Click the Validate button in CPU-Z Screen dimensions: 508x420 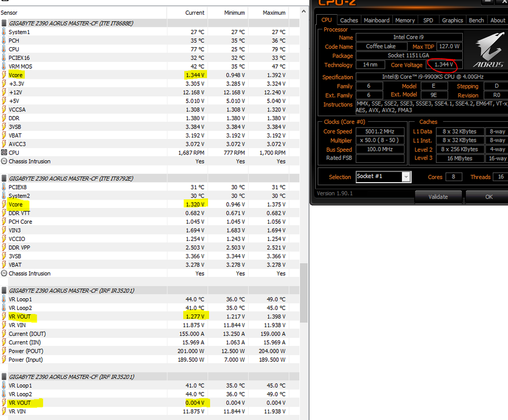coord(438,196)
